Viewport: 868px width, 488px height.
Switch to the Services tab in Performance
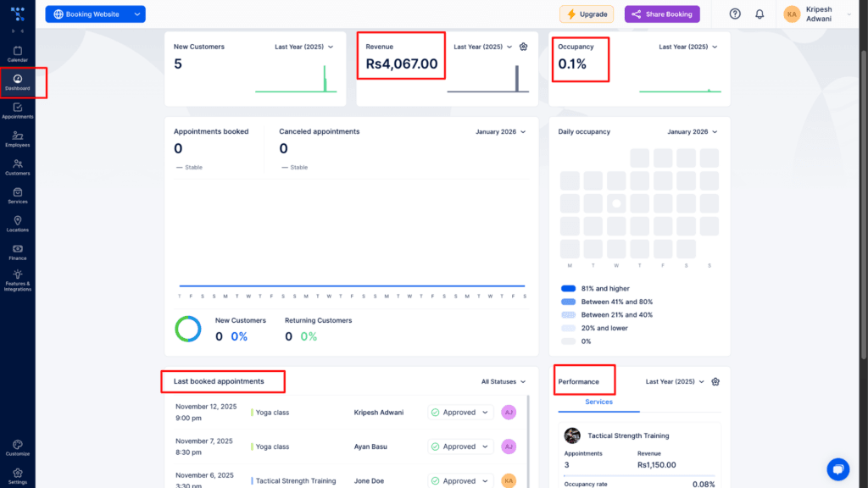point(598,402)
